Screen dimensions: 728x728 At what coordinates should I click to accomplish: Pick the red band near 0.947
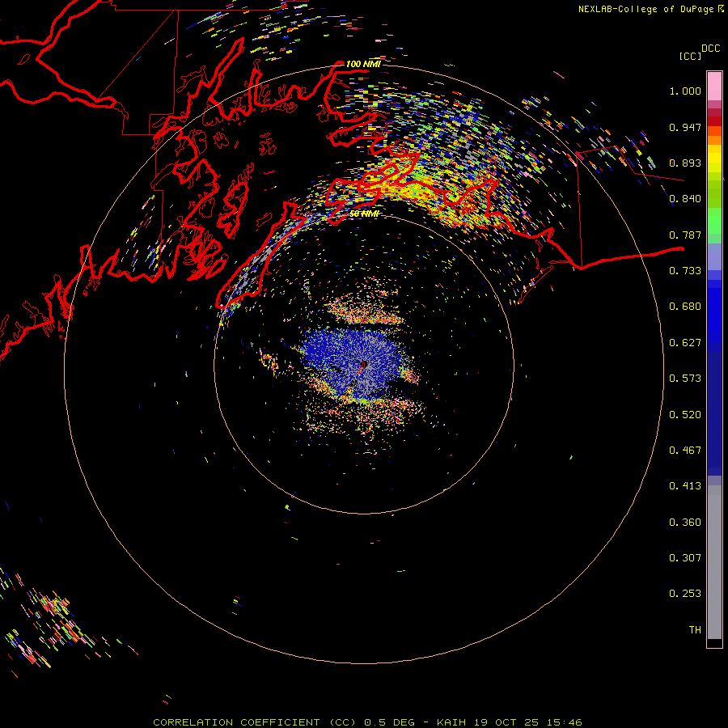714,121
